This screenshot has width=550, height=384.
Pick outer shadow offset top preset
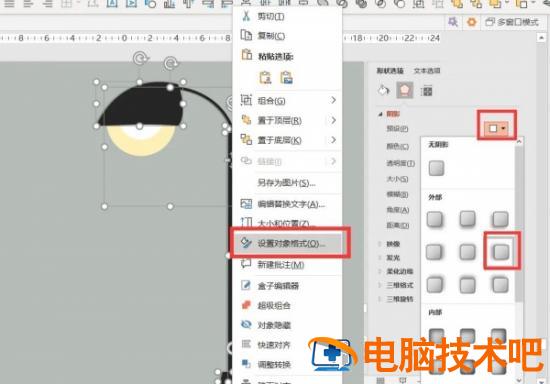[468, 285]
